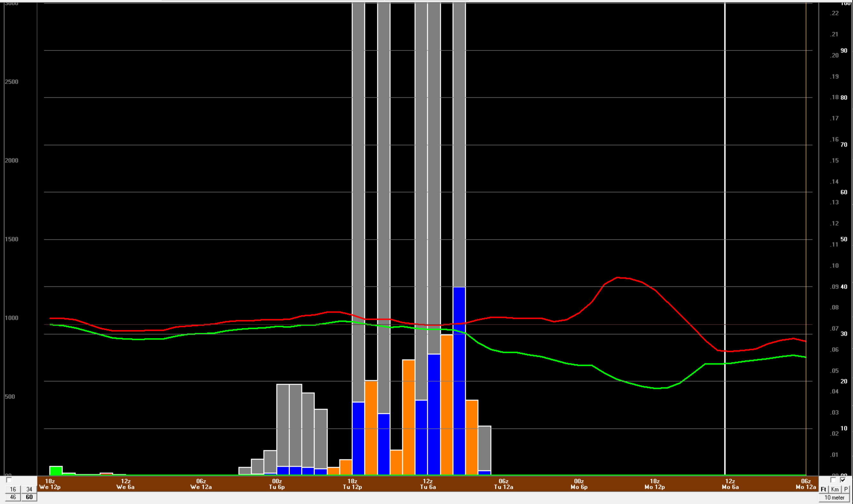Switch height units to Km
This screenshot has height=504, width=853.
[835, 489]
